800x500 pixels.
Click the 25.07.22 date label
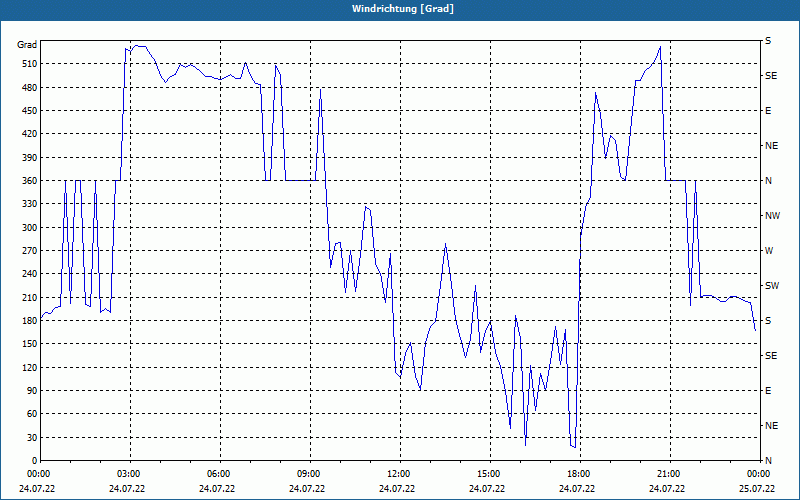[x=757, y=489]
